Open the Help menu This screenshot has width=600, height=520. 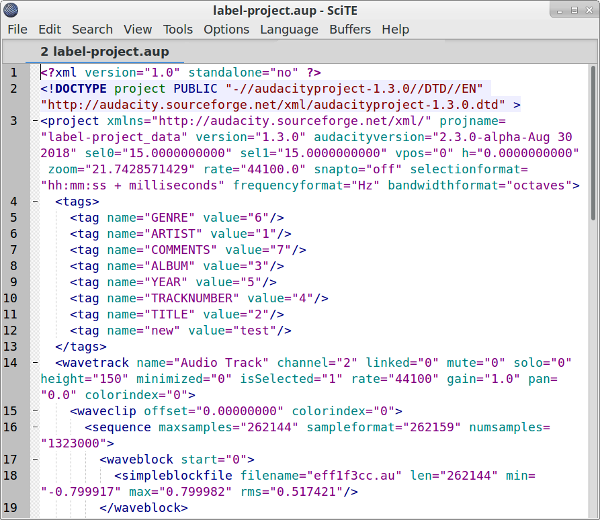coord(395,29)
